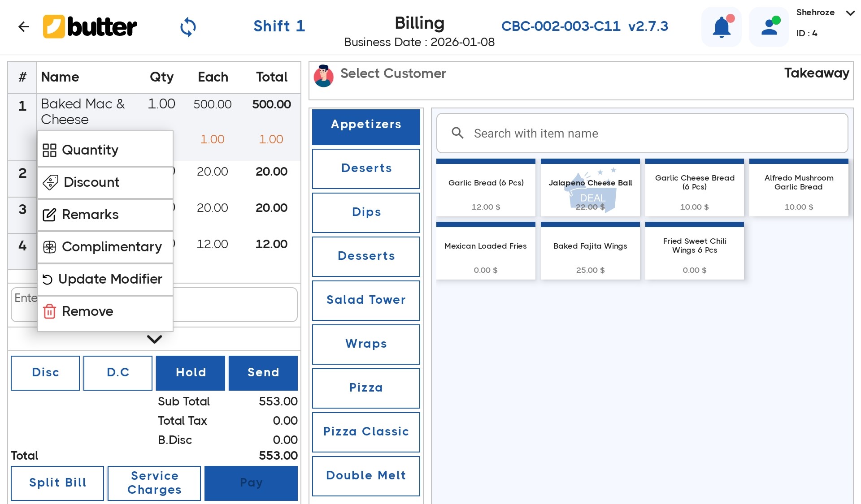Viewport: 861px width, 504px height.
Task: Open the Pizza Classic category
Action: click(x=366, y=431)
